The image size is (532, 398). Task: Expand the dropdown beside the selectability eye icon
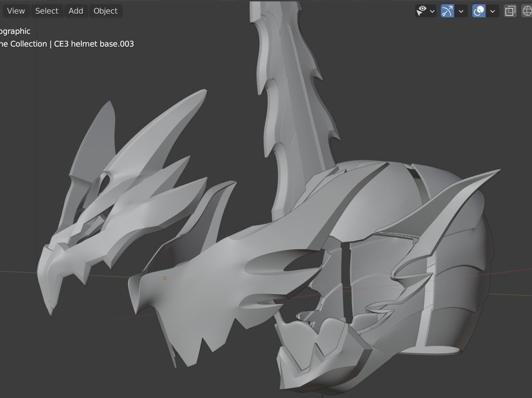tap(432, 11)
